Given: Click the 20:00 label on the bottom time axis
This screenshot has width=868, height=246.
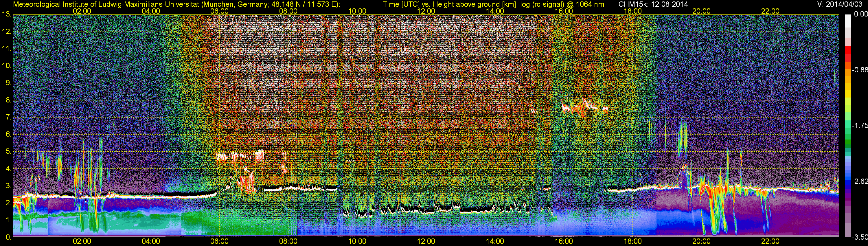Looking at the screenshot, I should (x=702, y=241).
